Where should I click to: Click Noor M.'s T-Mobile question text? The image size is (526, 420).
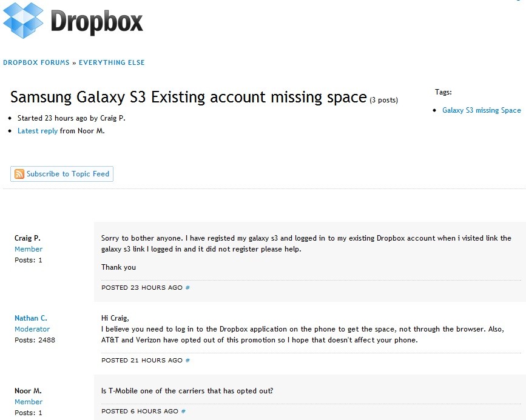[187, 391]
